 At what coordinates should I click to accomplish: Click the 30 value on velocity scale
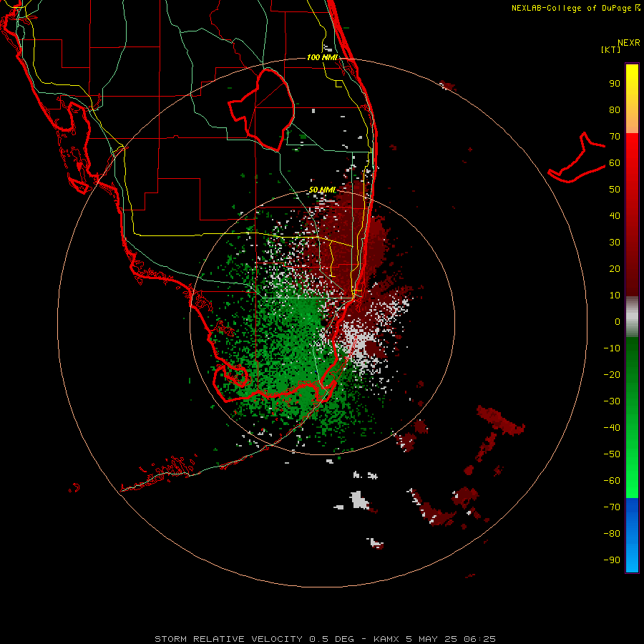click(x=615, y=243)
